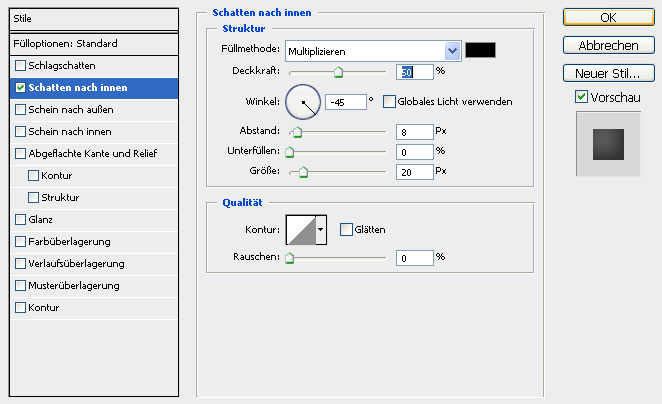
Task: Click the Abstand value field
Action: pos(415,132)
